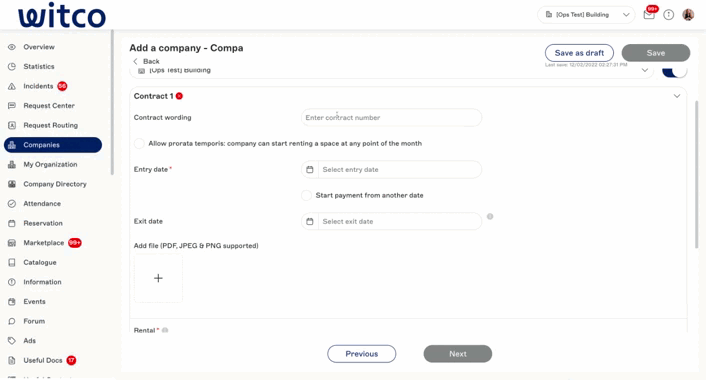Screen dimensions: 706x380
Task: Open Statistics in sidebar
Action: click(39, 67)
